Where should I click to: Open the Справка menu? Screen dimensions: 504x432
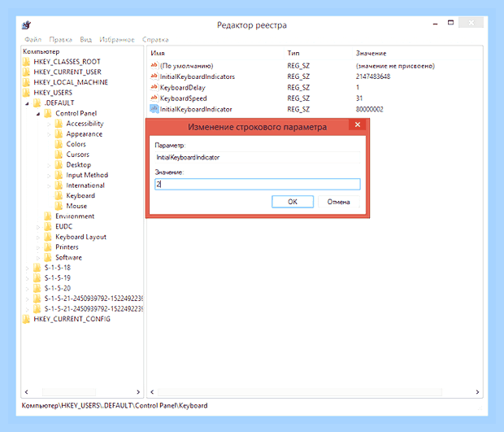[x=155, y=40]
